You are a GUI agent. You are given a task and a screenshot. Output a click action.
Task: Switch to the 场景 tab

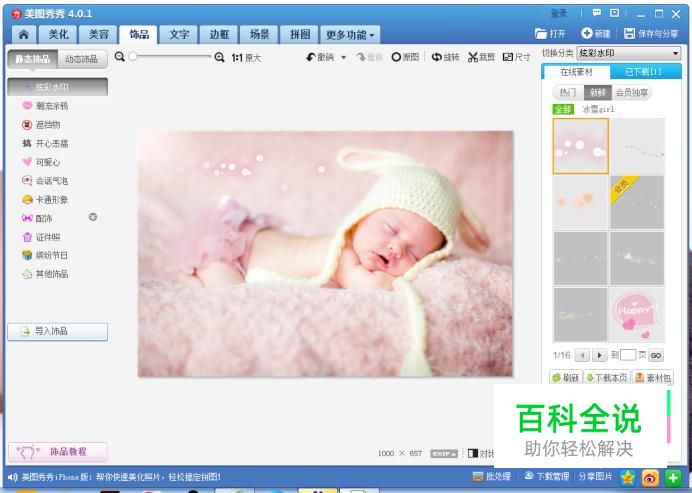coord(260,34)
